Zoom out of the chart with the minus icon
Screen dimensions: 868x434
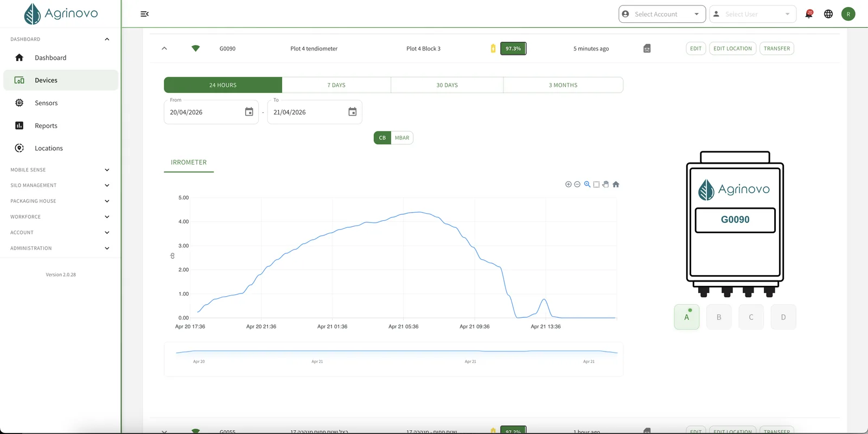click(x=577, y=184)
